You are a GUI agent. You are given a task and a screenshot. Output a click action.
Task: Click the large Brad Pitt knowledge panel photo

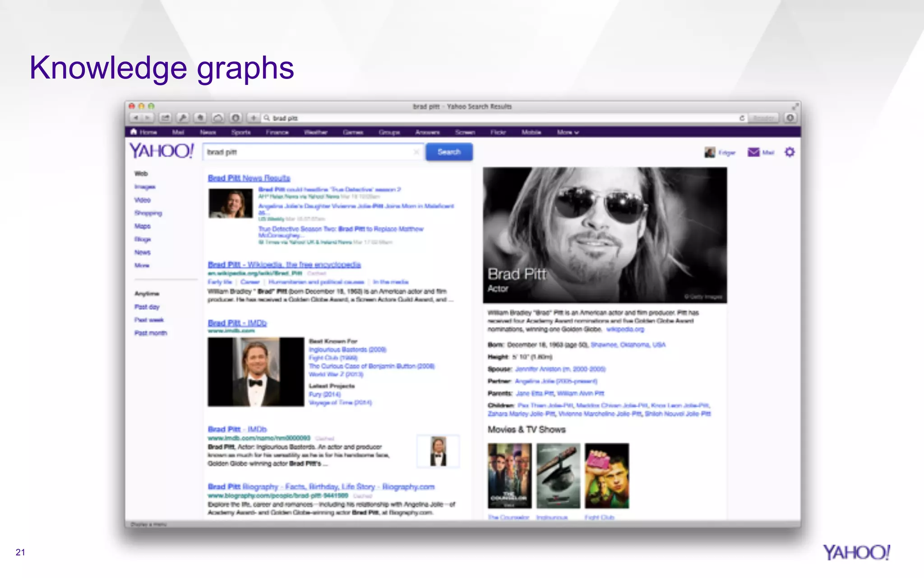605,235
